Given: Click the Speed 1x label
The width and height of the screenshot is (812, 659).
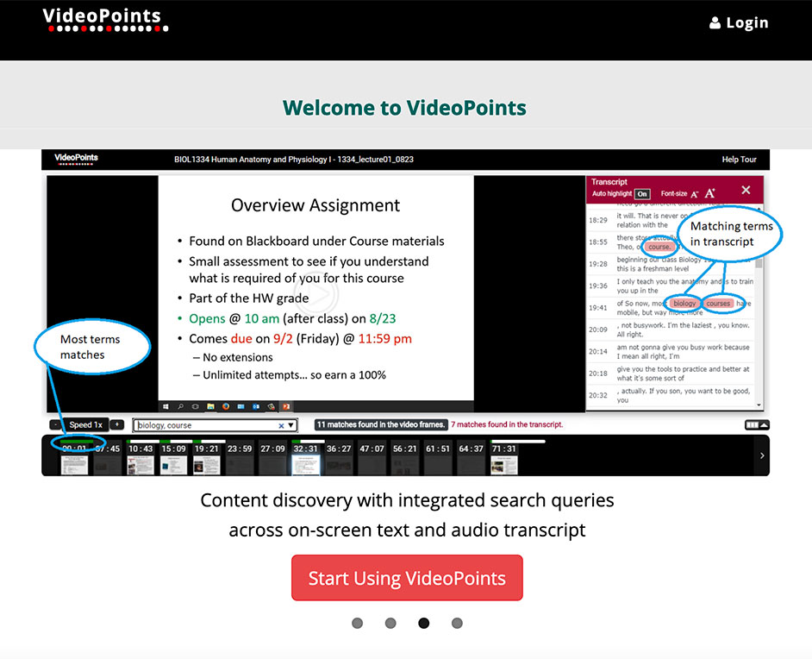Looking at the screenshot, I should [86, 425].
